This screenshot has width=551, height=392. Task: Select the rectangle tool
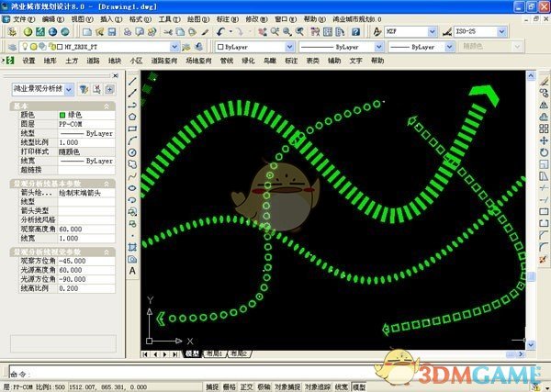132,129
